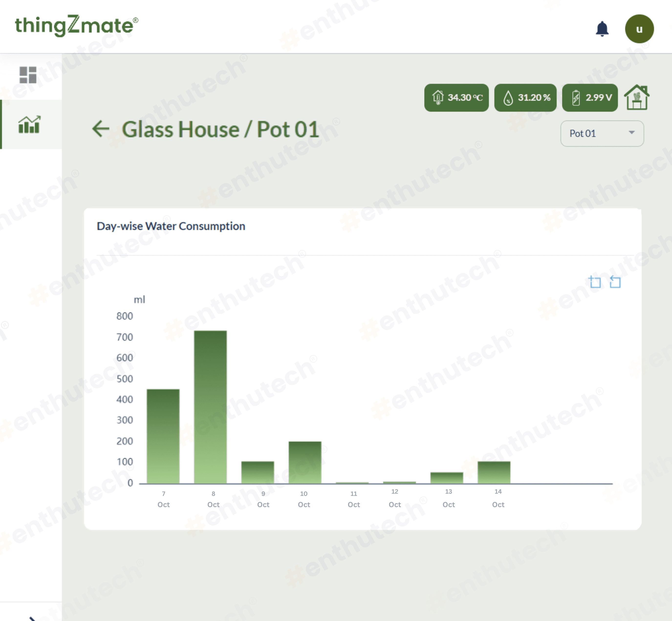Click the 7 Oct water consumption bar
The image size is (672, 621).
point(163,436)
